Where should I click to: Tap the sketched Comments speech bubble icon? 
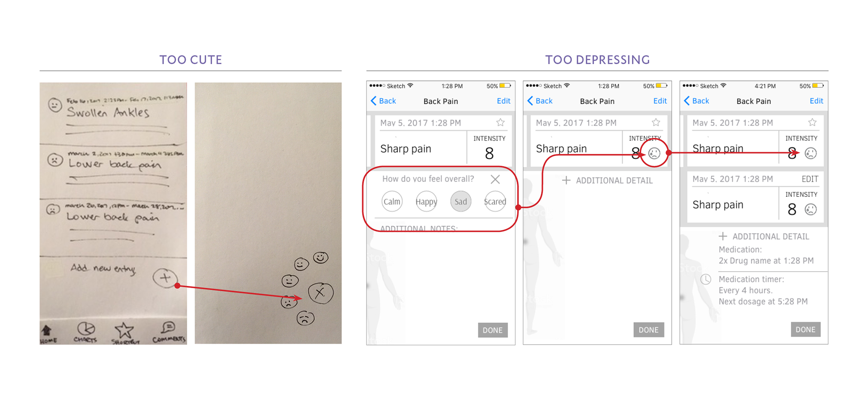tap(169, 327)
